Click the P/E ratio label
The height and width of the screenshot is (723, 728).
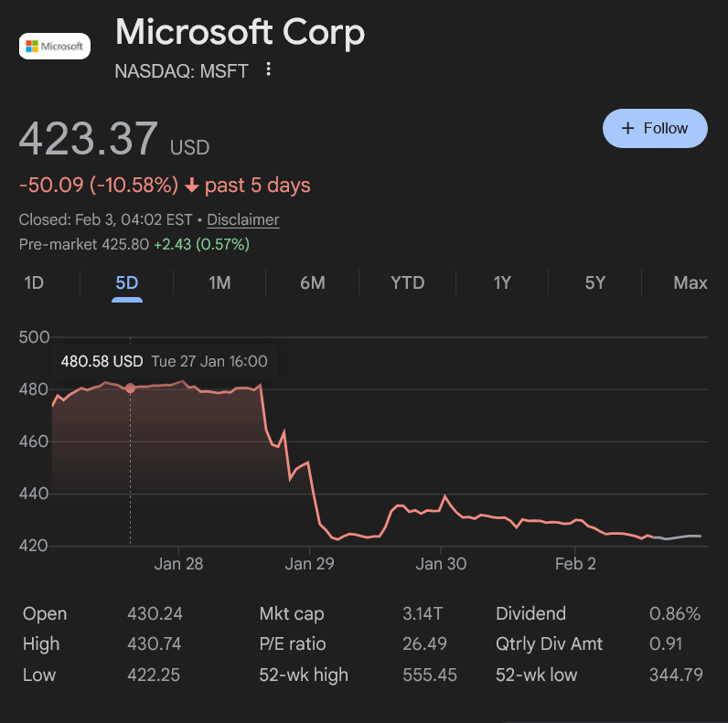click(293, 644)
